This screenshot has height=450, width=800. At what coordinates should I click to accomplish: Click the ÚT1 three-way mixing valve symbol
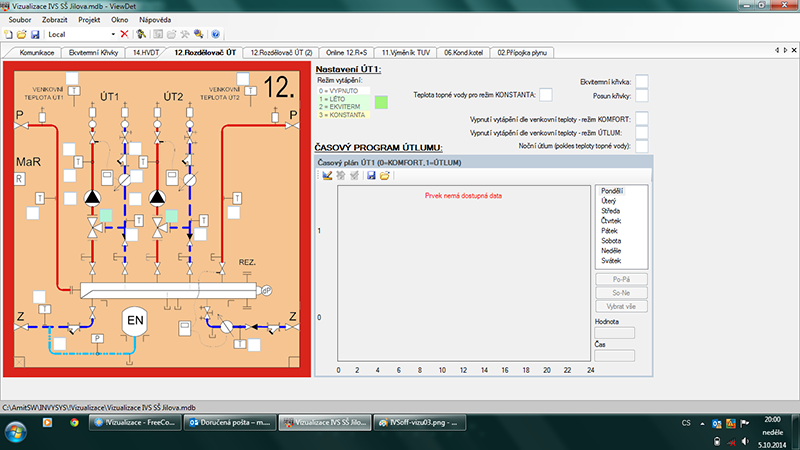tap(92, 227)
